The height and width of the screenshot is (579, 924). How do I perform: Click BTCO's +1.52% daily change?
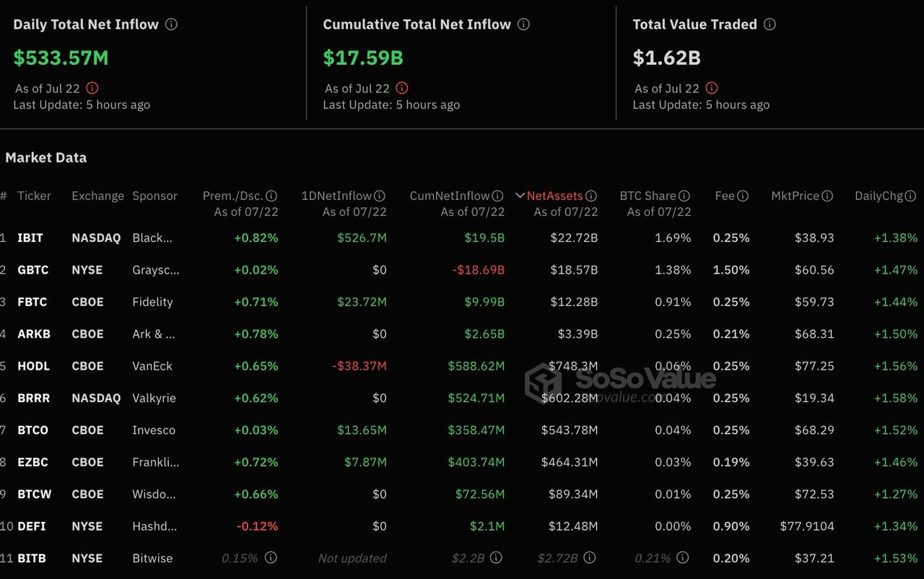[x=896, y=430]
